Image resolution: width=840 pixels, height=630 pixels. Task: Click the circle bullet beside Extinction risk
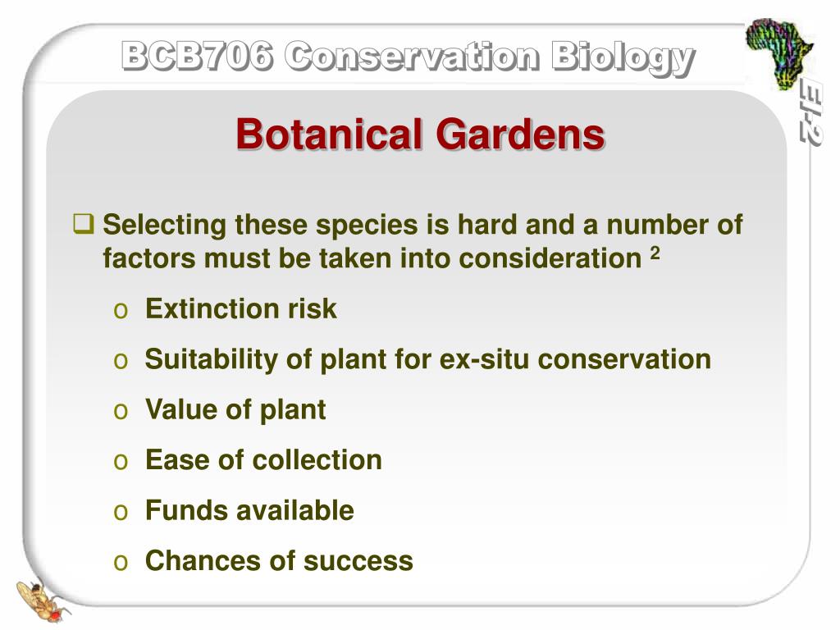121,311
